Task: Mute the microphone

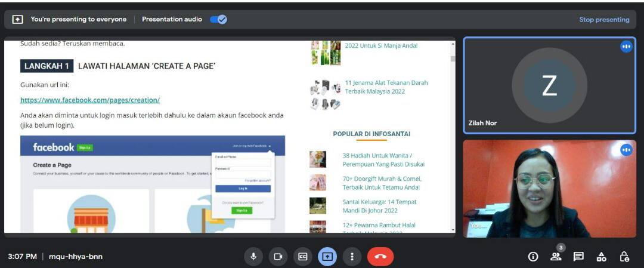Action: (254, 257)
